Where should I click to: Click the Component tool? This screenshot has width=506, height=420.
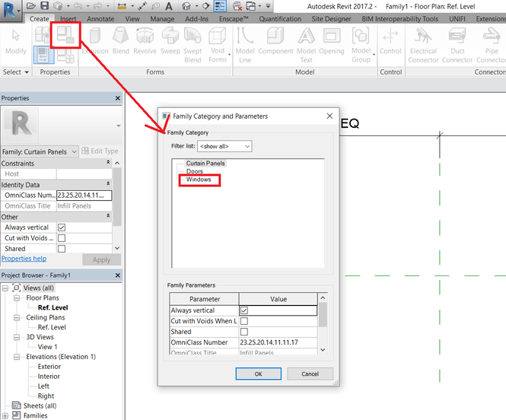point(275,41)
